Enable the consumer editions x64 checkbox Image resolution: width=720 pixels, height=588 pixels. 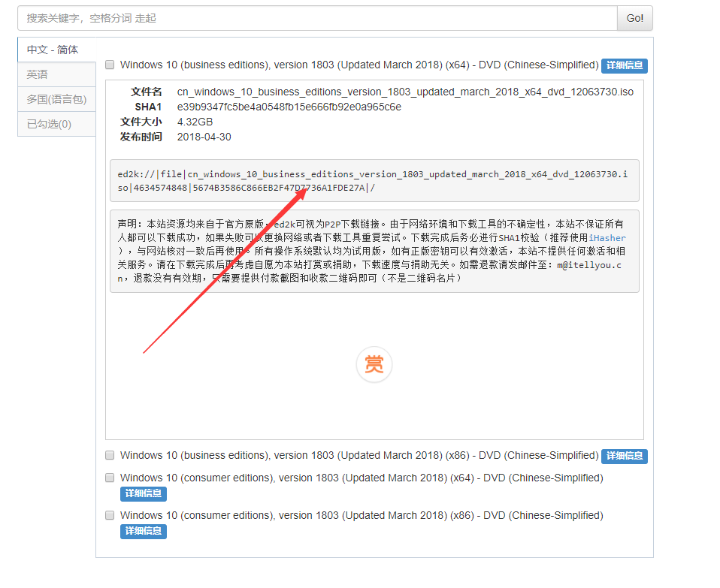click(x=110, y=478)
